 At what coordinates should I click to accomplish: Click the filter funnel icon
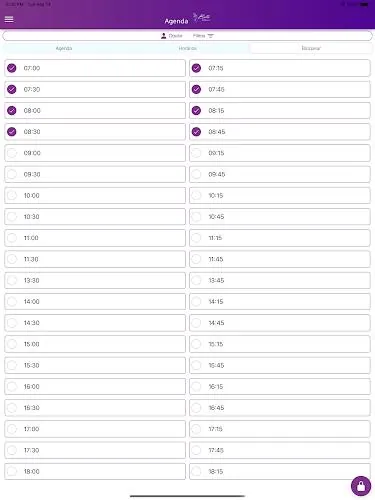(x=210, y=36)
